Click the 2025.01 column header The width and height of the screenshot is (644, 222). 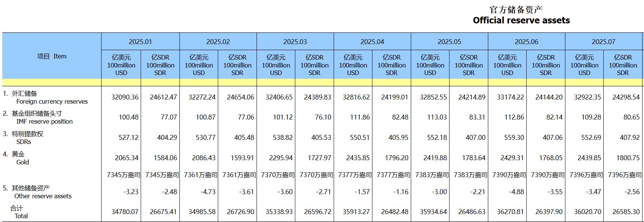click(140, 42)
